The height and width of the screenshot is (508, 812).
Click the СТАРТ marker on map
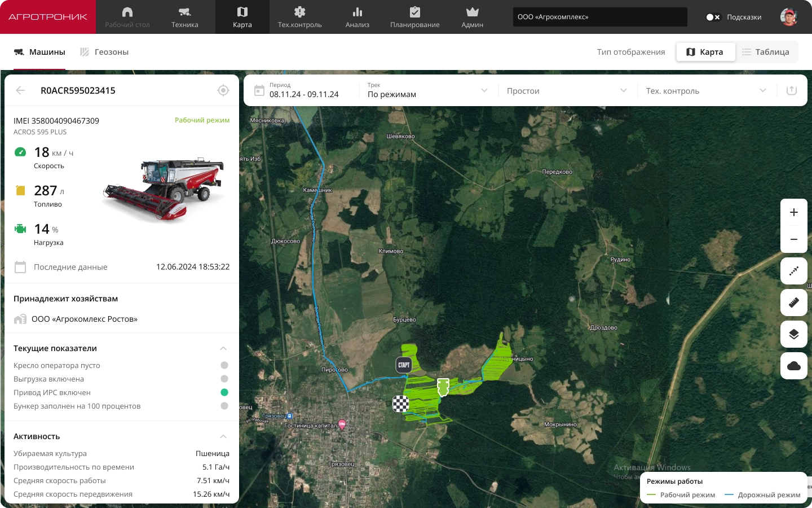[404, 365]
